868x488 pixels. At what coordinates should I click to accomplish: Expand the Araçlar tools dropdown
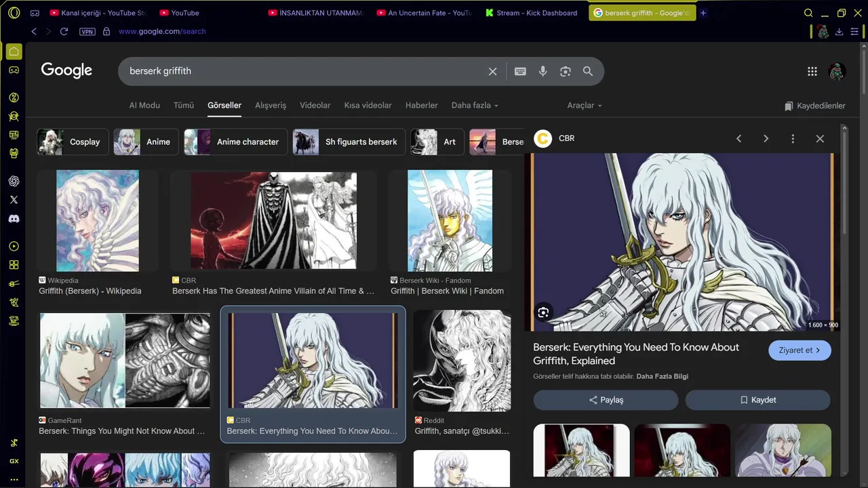click(x=585, y=105)
